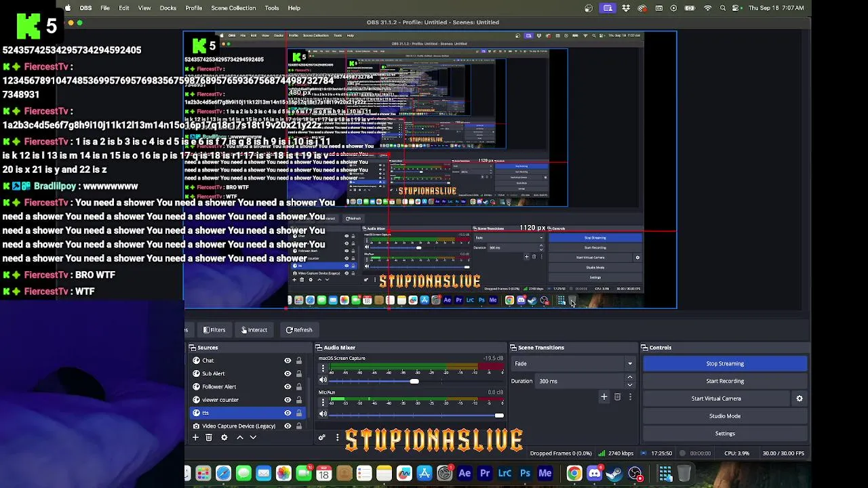Toggle lock on Chat source
This screenshot has width=868, height=488.
pos(298,361)
